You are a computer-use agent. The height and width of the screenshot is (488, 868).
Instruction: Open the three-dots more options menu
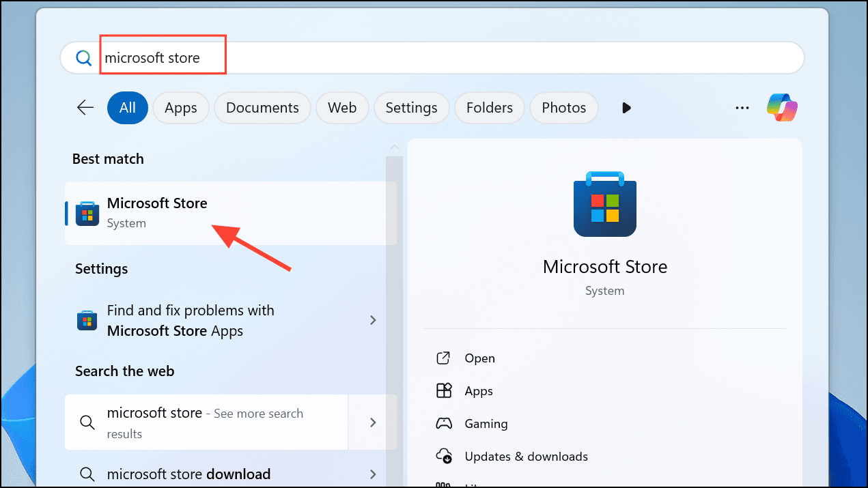pyautogui.click(x=742, y=108)
